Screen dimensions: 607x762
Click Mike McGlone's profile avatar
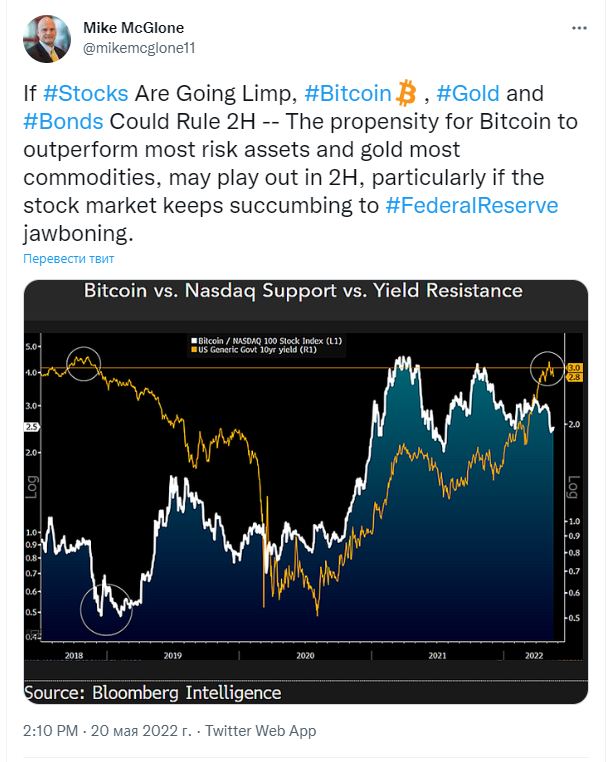(47, 38)
